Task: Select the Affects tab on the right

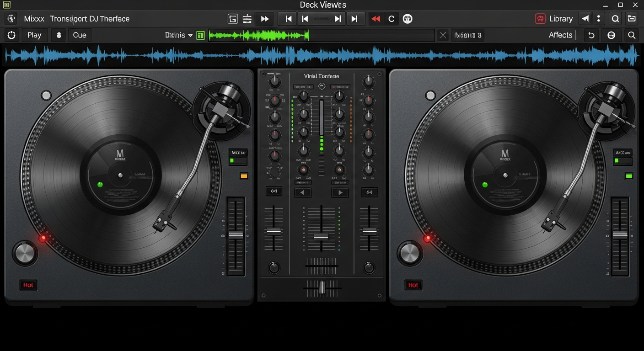Action: coord(560,35)
